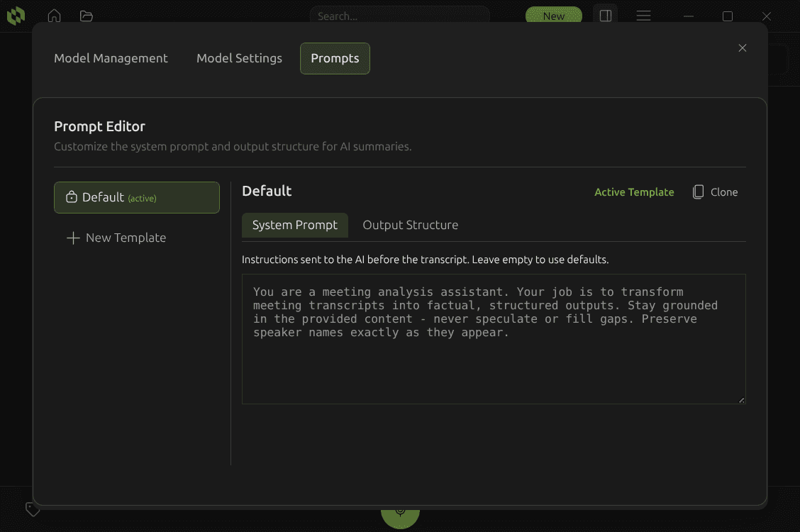
Task: Click the New button in the top bar
Action: tap(554, 16)
